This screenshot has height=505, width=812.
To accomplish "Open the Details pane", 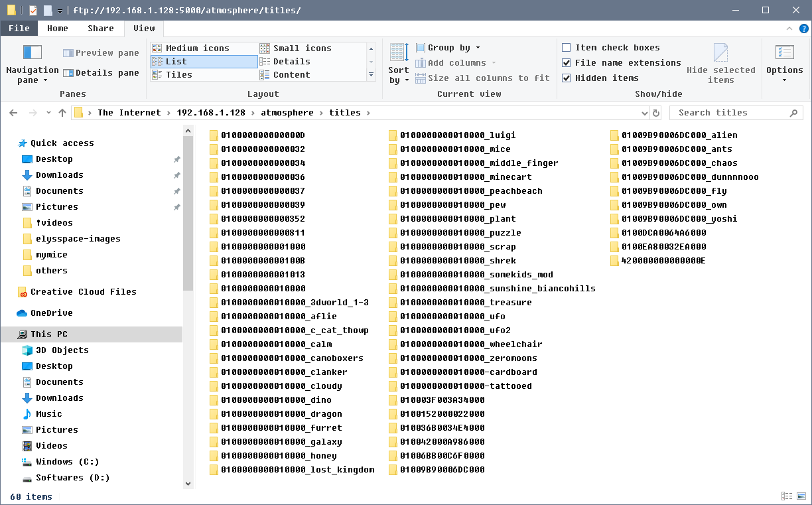I will [x=101, y=72].
